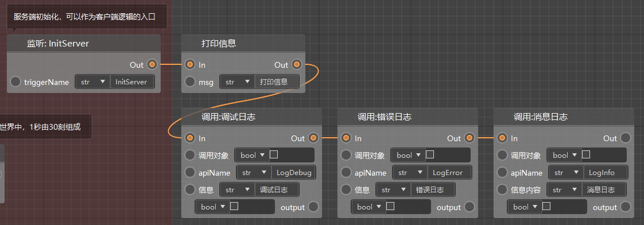Click 信息 port on 调试日志 node

pyautogui.click(x=190, y=189)
